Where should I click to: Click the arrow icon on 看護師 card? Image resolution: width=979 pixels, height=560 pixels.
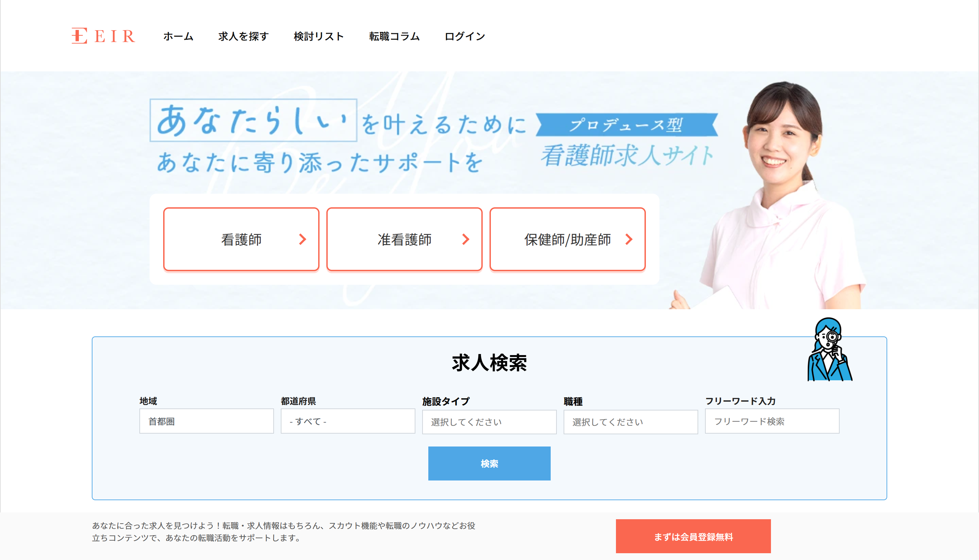(x=303, y=239)
